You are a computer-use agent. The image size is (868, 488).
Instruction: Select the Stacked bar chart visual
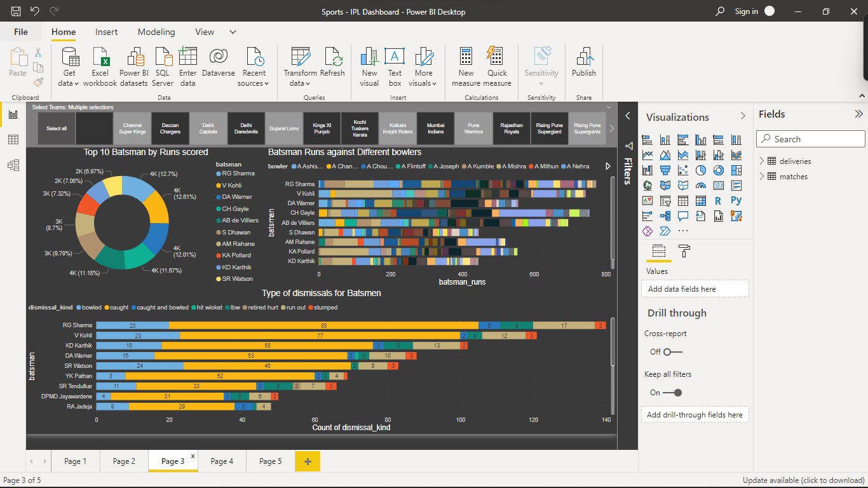[648, 140]
